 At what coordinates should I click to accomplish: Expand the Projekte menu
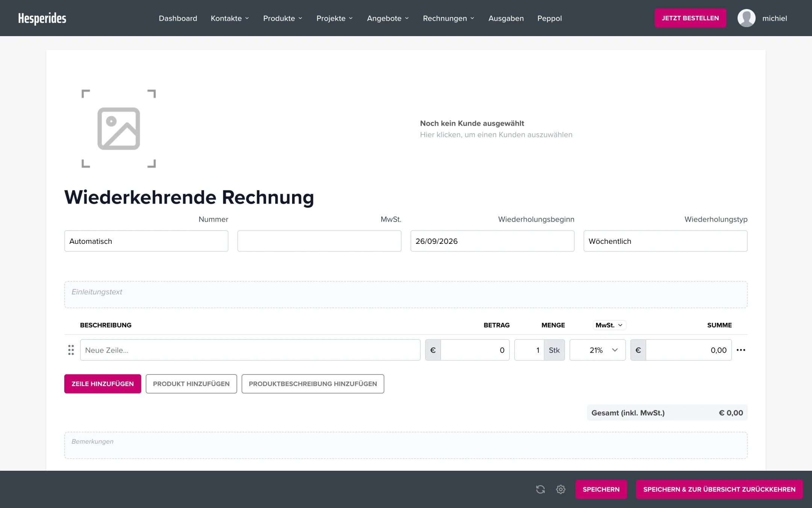coord(335,18)
